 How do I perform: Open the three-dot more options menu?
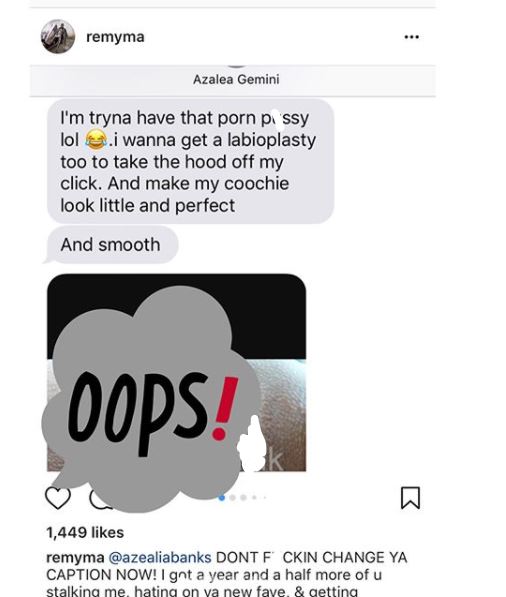click(x=412, y=37)
